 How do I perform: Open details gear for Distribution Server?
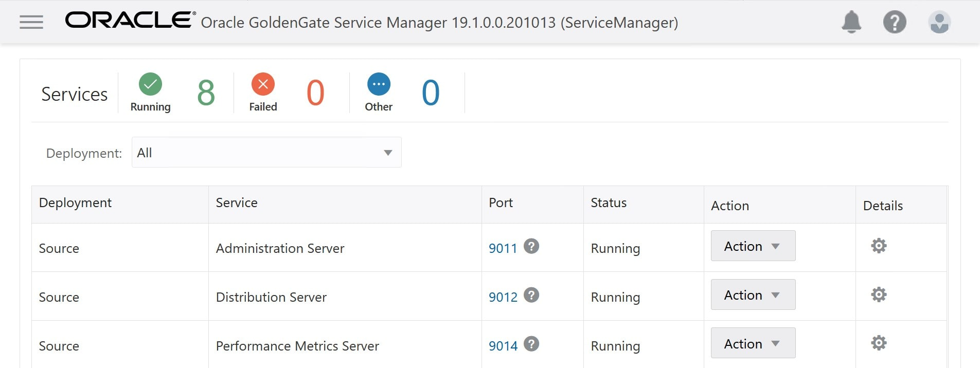[x=879, y=295]
